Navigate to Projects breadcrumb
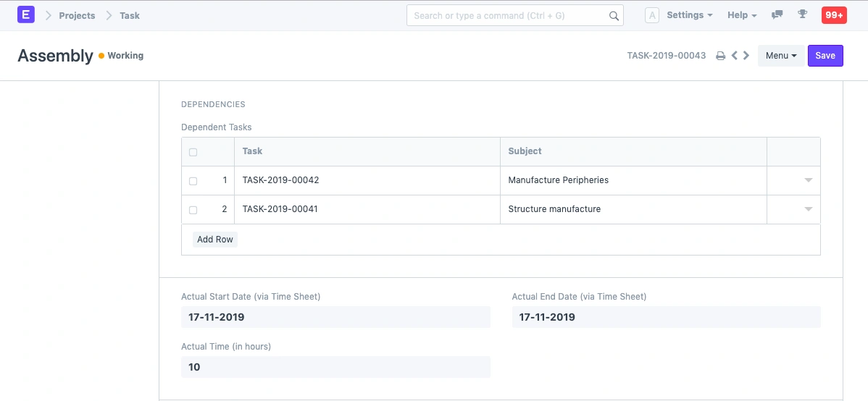 77,15
